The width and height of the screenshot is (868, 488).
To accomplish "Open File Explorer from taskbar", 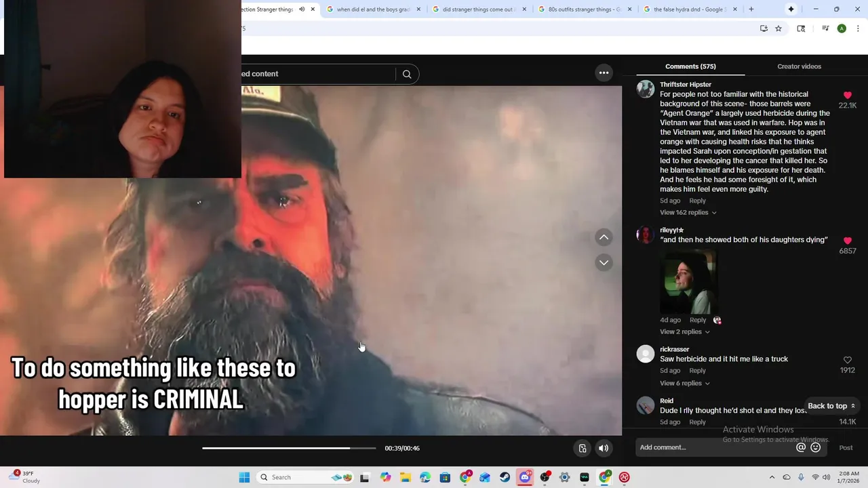I will (x=405, y=477).
